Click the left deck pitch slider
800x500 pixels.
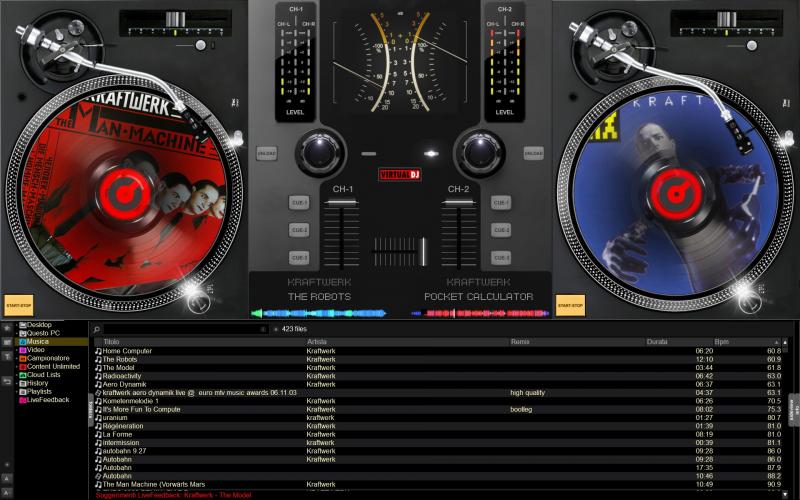[x=176, y=19]
